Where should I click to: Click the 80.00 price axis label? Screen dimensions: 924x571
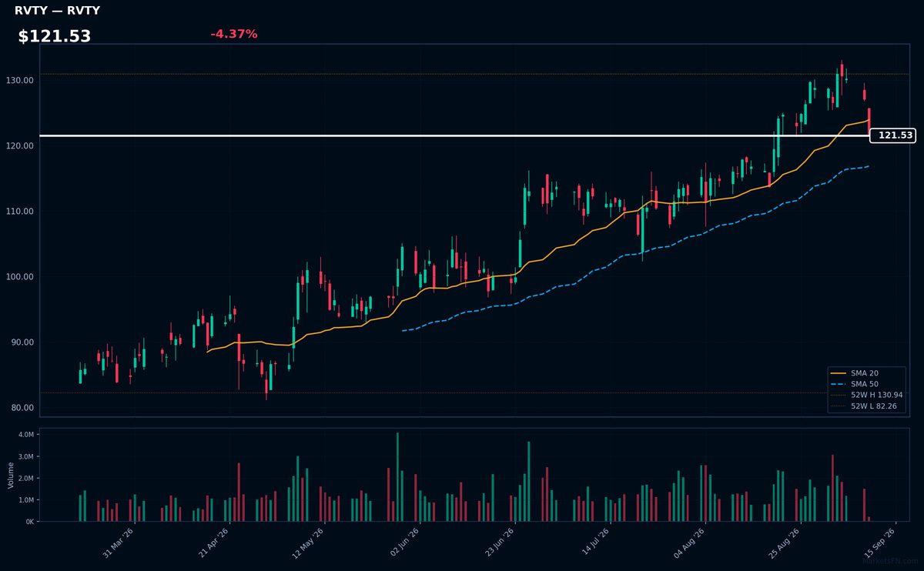[23, 407]
